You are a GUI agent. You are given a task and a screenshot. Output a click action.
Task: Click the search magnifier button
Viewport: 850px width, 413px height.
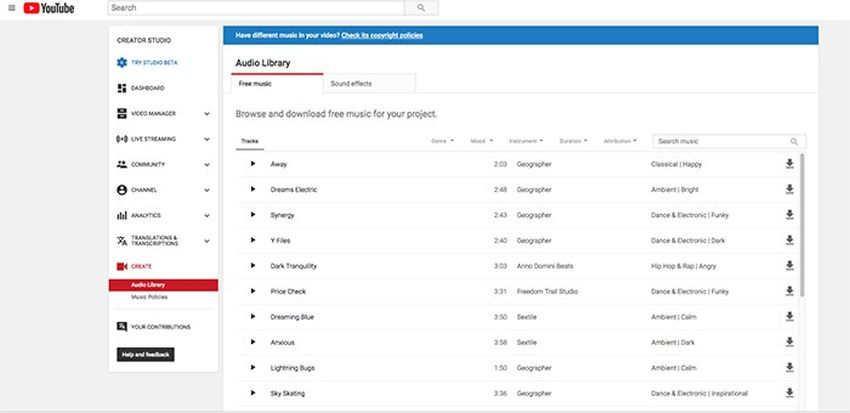coord(421,8)
